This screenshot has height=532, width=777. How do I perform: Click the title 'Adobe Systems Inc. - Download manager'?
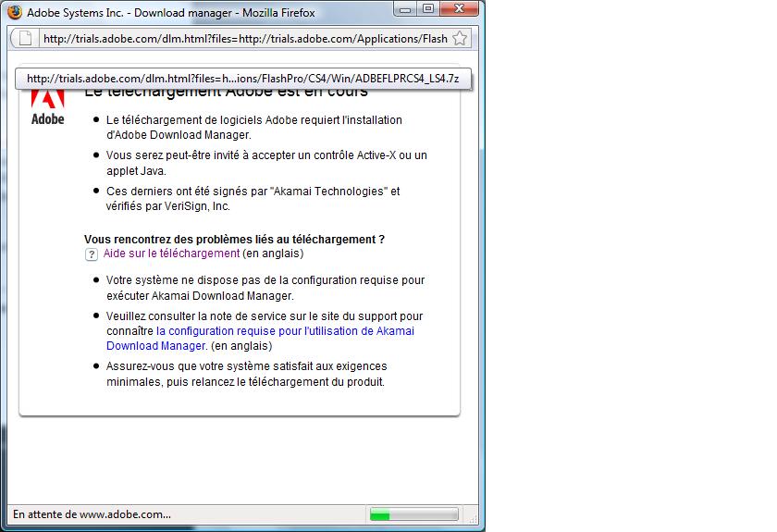129,12
